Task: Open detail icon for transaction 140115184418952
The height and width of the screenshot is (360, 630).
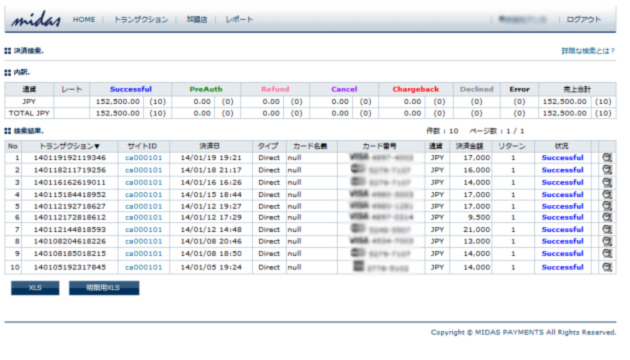Action: (607, 194)
